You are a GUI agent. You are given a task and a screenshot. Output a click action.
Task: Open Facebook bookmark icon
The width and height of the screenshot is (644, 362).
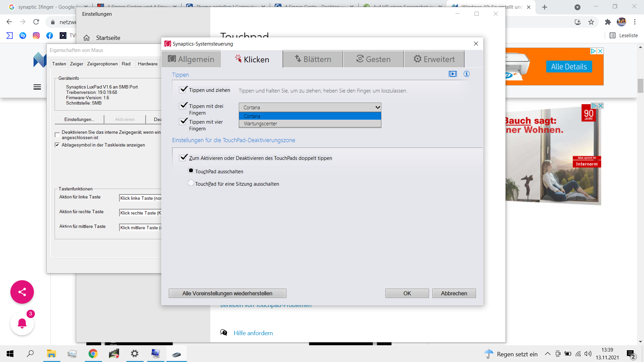[x=50, y=36]
